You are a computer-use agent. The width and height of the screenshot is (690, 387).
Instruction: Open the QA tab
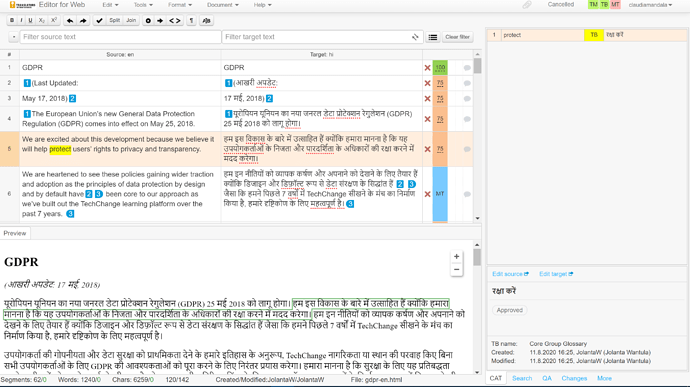pyautogui.click(x=547, y=378)
